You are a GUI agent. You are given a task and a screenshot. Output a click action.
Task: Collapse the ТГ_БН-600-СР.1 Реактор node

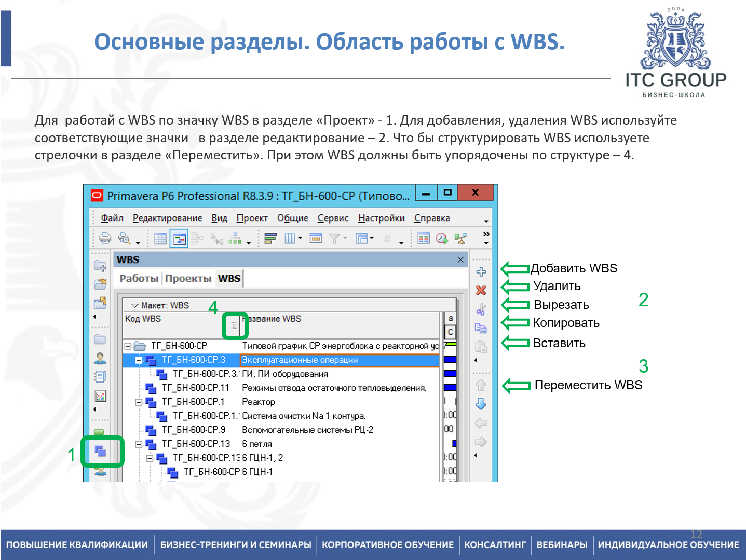(x=139, y=402)
